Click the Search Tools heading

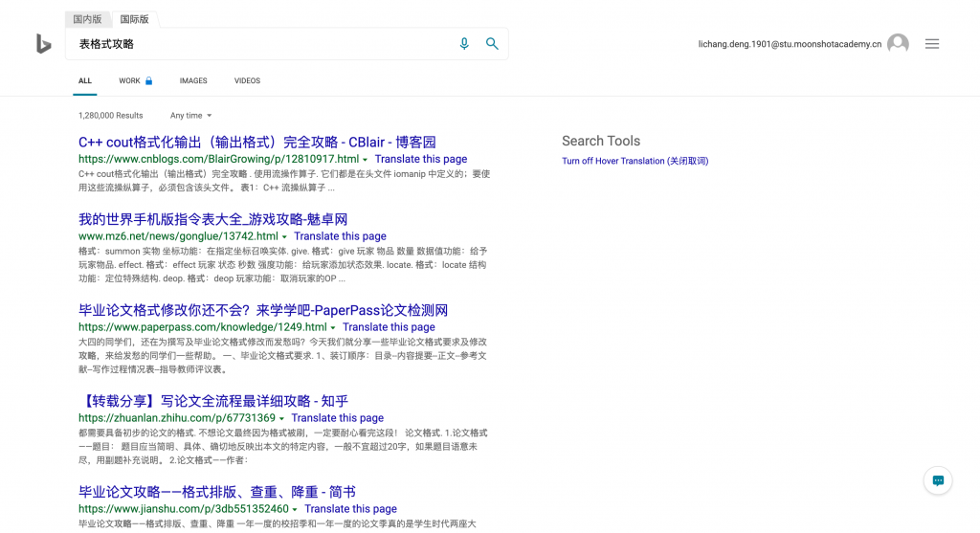point(601,141)
